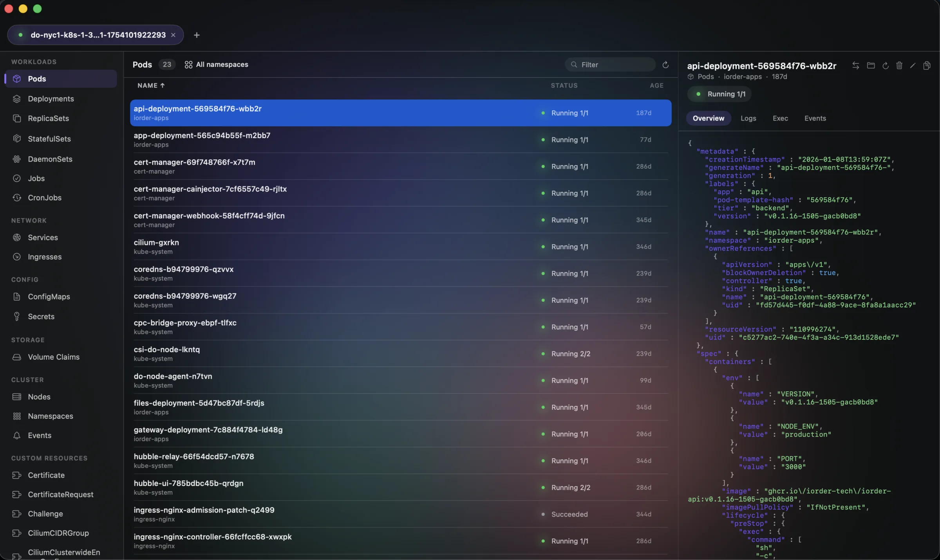
Task: Switch to the Exec tab
Action: pyautogui.click(x=780, y=119)
